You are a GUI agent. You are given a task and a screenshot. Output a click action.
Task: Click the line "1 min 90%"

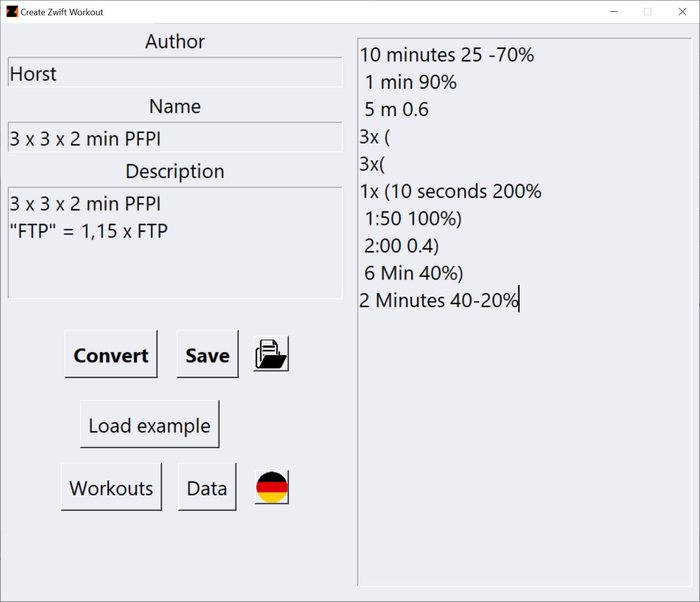(410, 82)
